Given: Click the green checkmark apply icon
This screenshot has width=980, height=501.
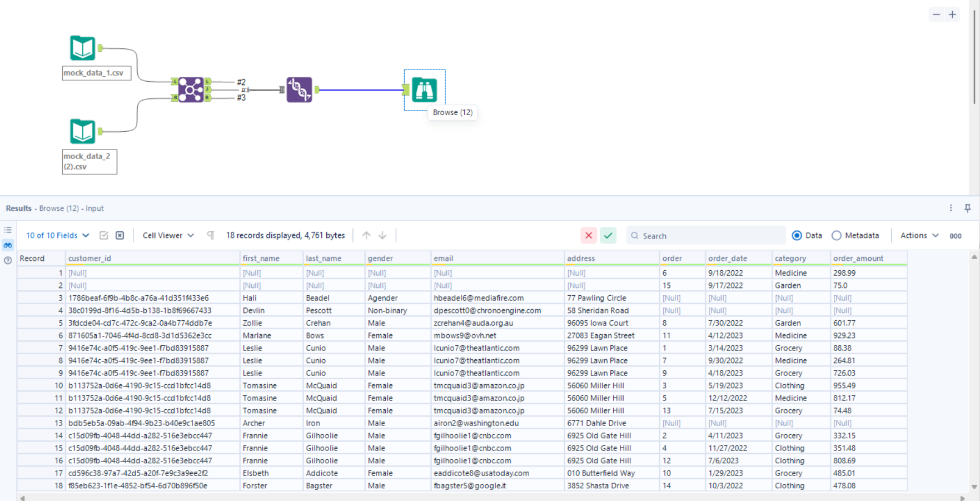Looking at the screenshot, I should point(608,236).
